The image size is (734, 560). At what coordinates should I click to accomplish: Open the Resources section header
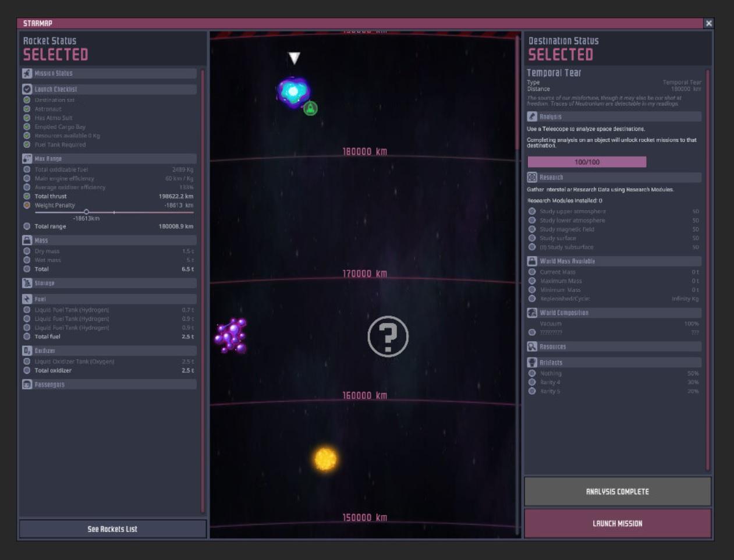[614, 346]
